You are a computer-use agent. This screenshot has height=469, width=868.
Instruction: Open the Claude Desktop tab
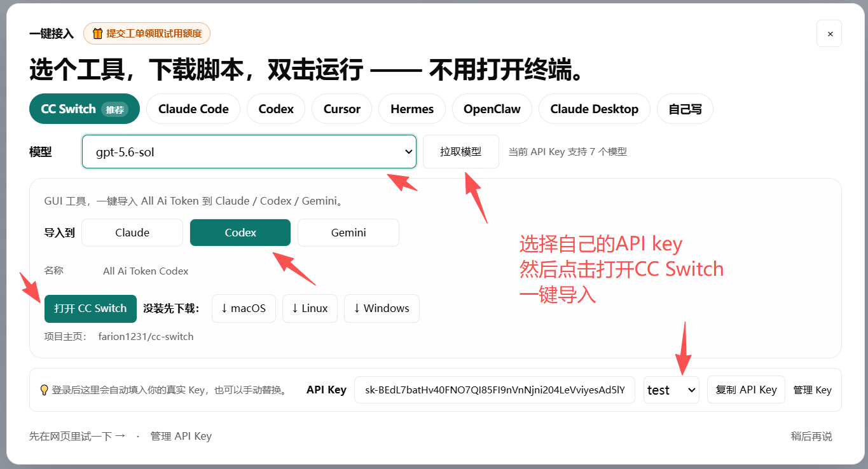[595, 109]
